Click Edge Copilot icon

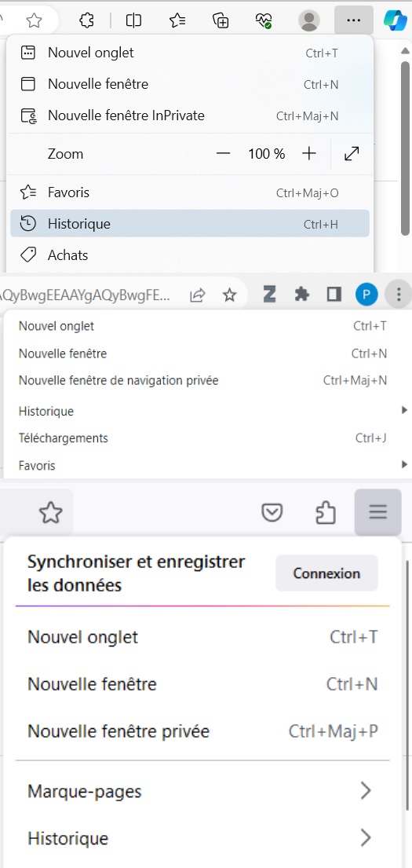[x=396, y=21]
